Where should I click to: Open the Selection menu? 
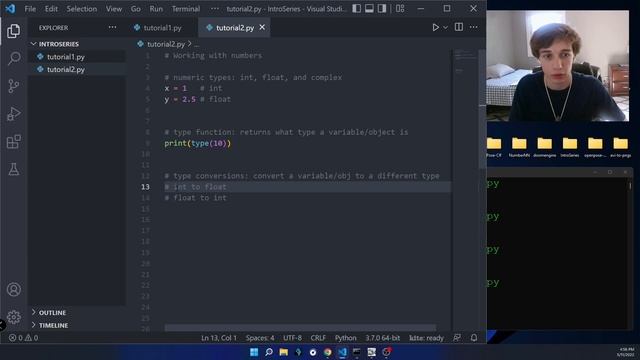pos(82,9)
